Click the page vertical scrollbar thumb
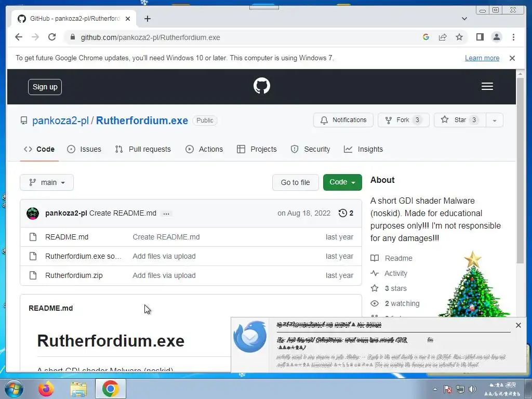This screenshot has width=532, height=399. click(520, 170)
